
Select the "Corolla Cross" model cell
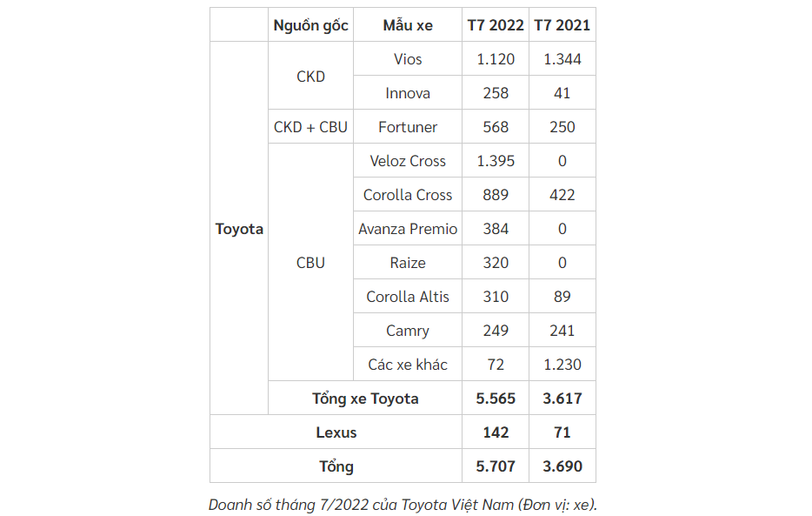[x=408, y=195]
